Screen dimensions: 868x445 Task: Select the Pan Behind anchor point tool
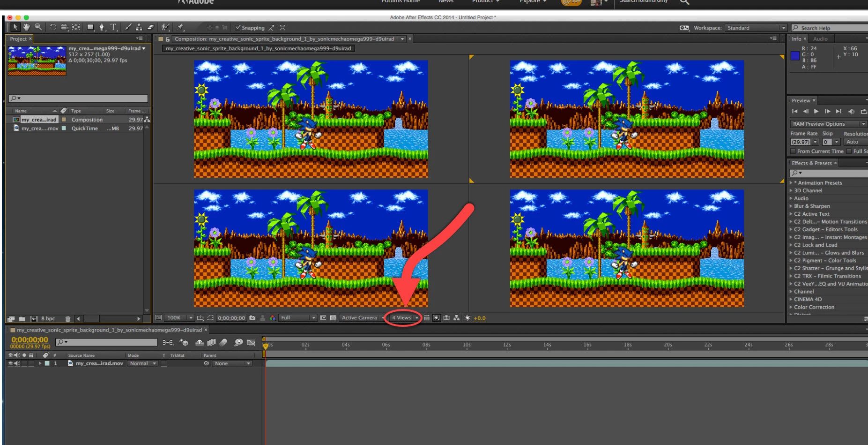click(x=76, y=27)
